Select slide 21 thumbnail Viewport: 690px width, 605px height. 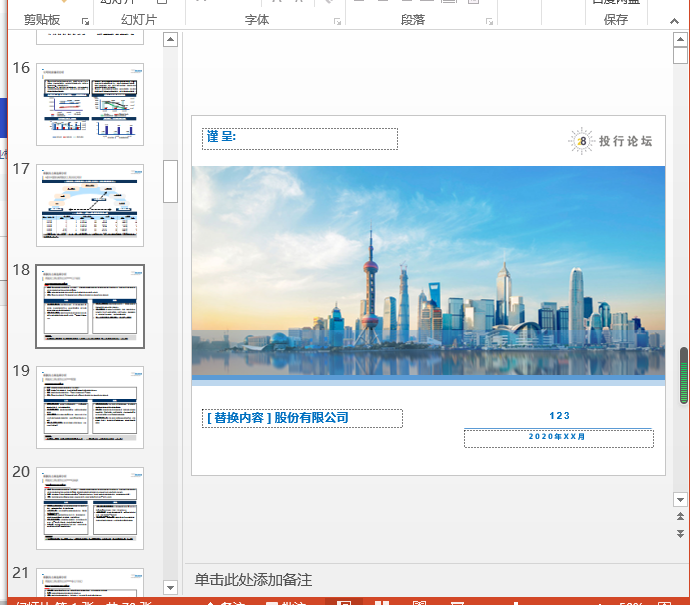[x=90, y=582]
